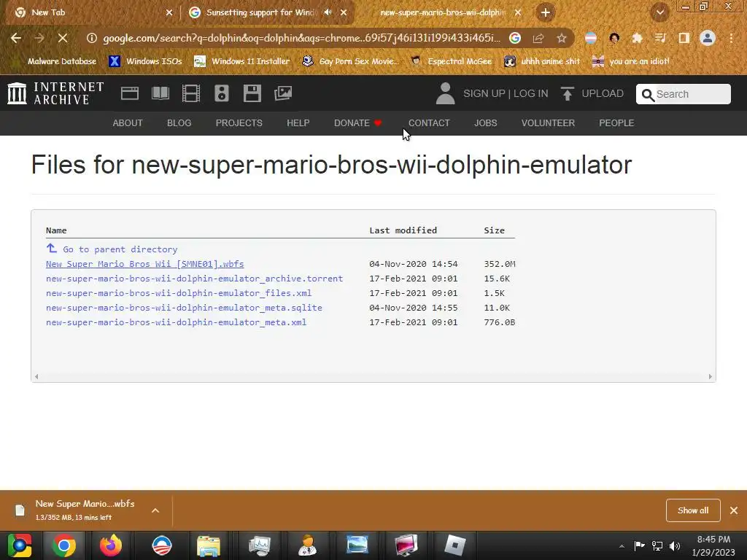This screenshot has height=560, width=747.
Task: Open the PEOPLE menu item
Action: click(616, 123)
